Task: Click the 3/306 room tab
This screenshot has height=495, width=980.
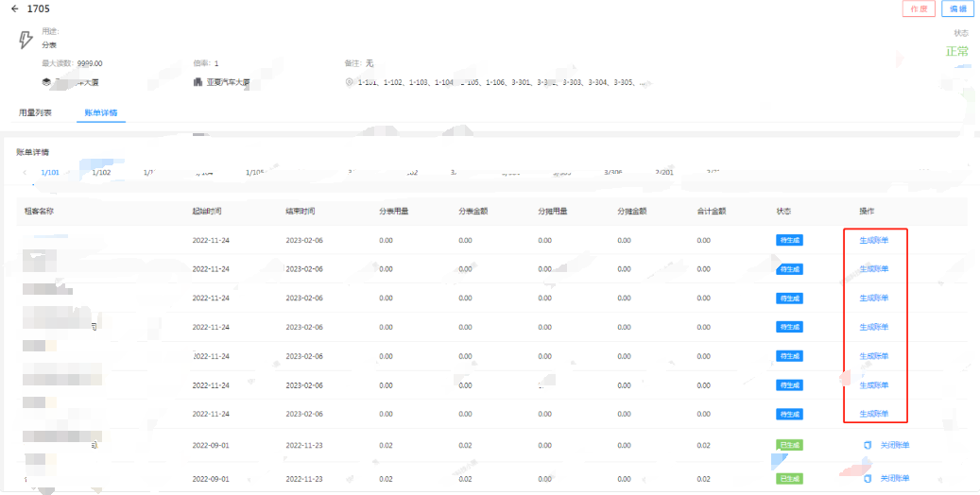Action: pyautogui.click(x=613, y=173)
